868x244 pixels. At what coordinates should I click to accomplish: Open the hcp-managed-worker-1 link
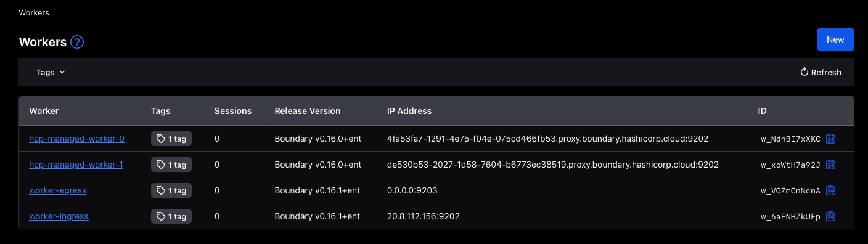coord(76,165)
